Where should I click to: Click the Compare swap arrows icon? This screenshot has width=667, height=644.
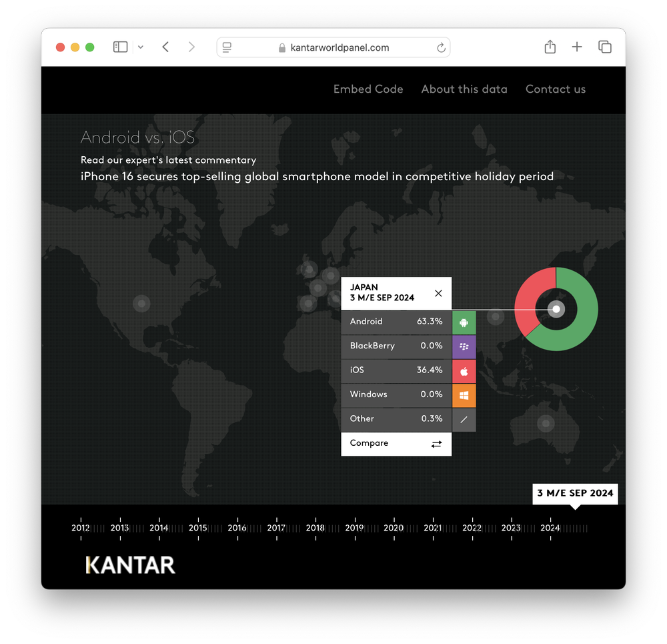(436, 444)
